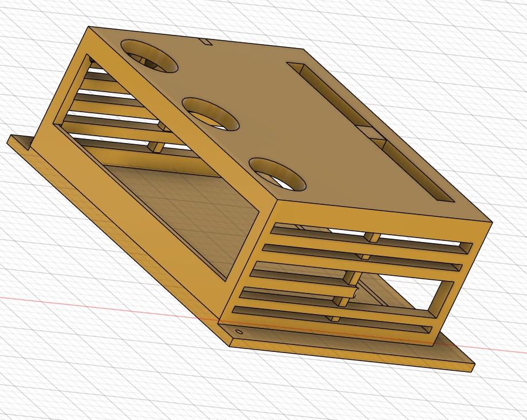The image size is (527, 420).
Task: Pick the small circular hole in the base plate
Action: (239, 332)
